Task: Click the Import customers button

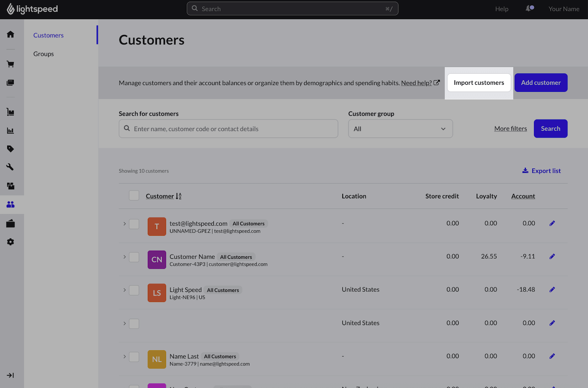Action: (479, 83)
